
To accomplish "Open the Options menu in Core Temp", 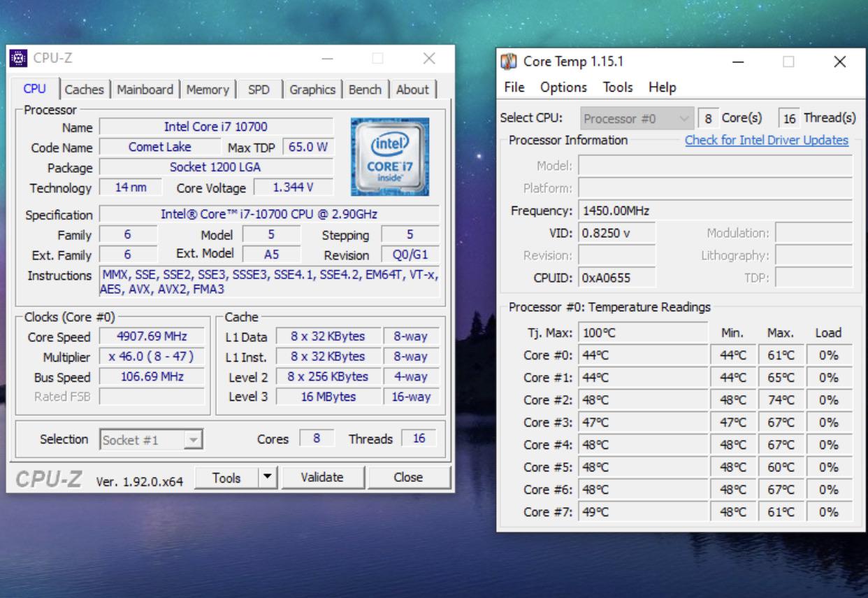I will point(563,87).
